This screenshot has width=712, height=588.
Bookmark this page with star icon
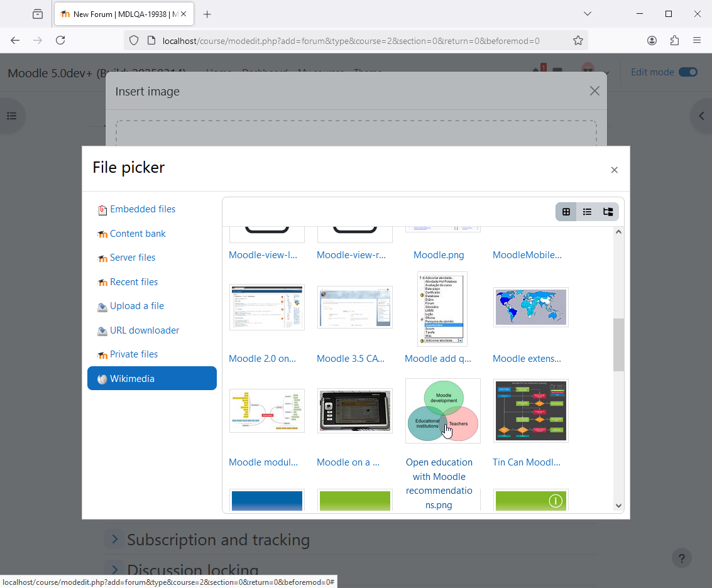(578, 40)
